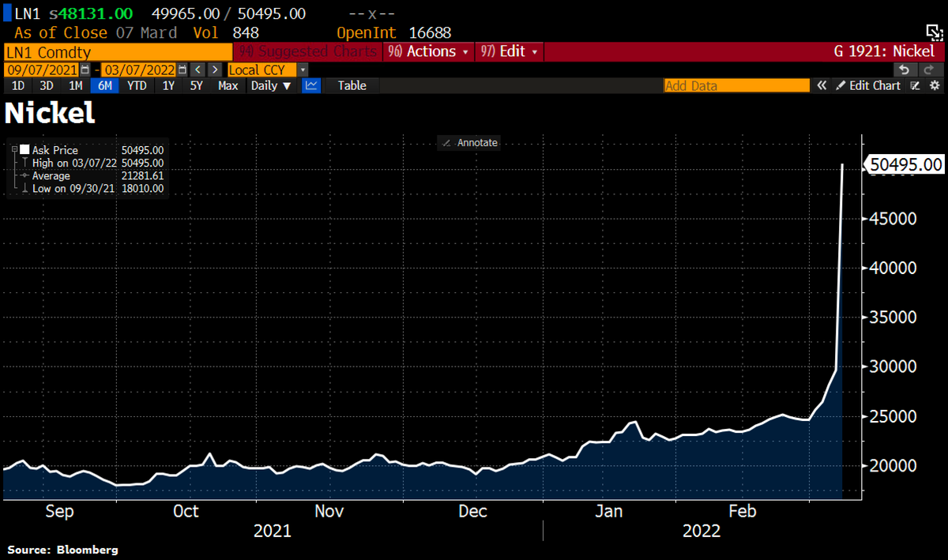The height and width of the screenshot is (560, 948).
Task: Select the YTD time range
Action: 137,85
